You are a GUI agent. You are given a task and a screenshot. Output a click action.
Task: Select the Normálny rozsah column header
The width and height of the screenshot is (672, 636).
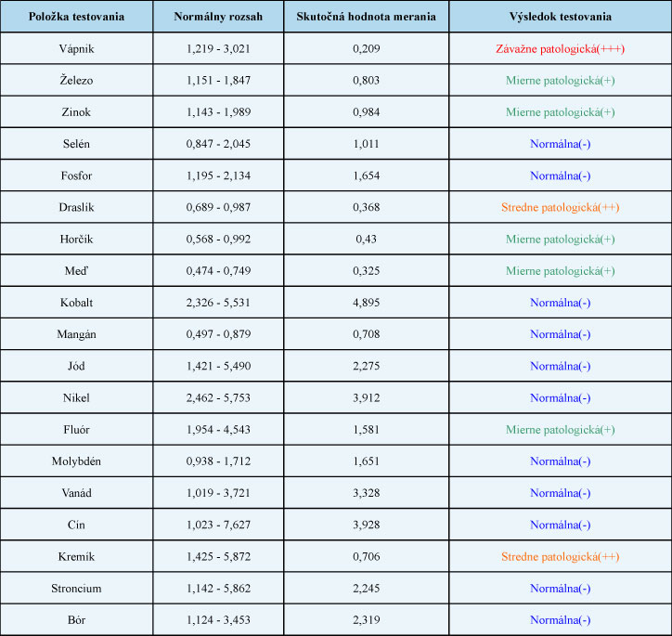[218, 17]
